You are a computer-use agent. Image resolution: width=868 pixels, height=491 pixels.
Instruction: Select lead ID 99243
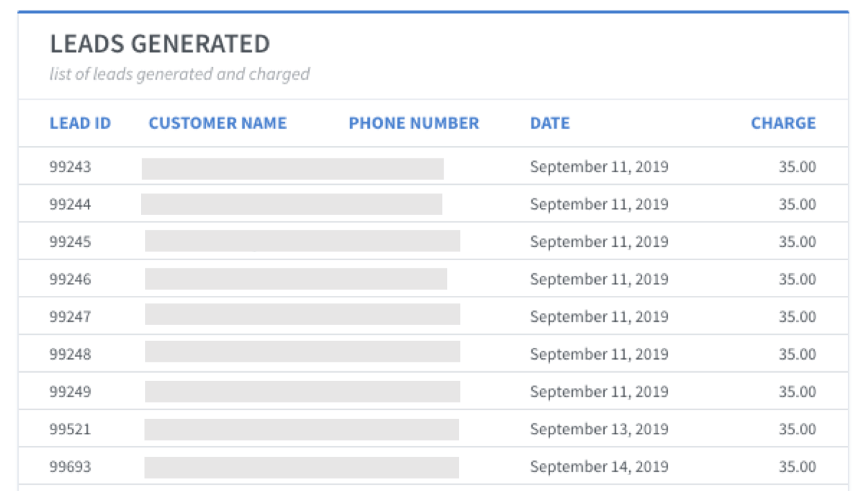[70, 167]
